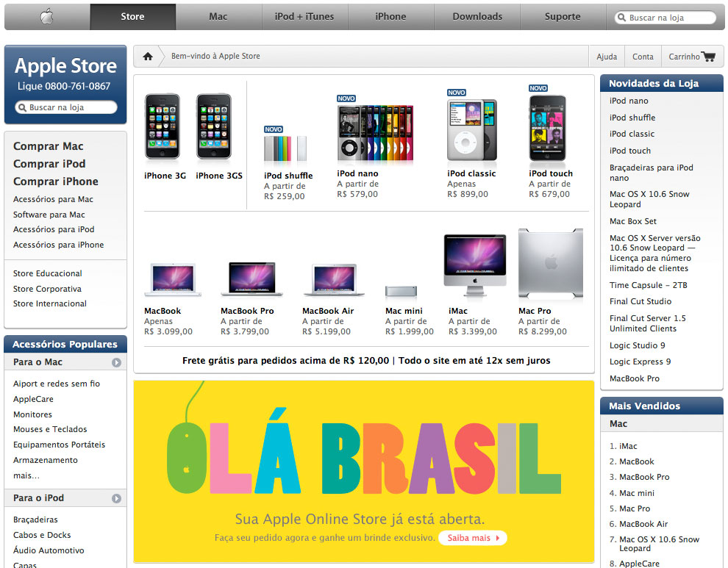Open the iPhone tab
The height and width of the screenshot is (568, 728).
coord(390,17)
